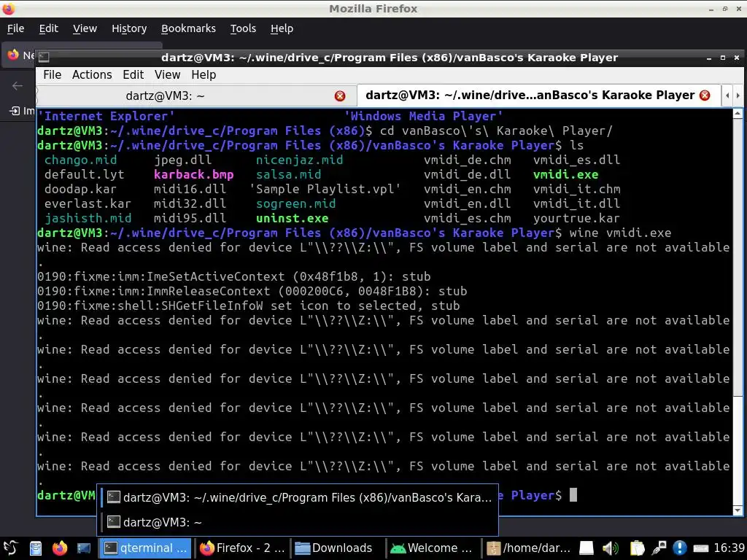Open the Firefox View menu
747x560 pixels.
tap(85, 28)
